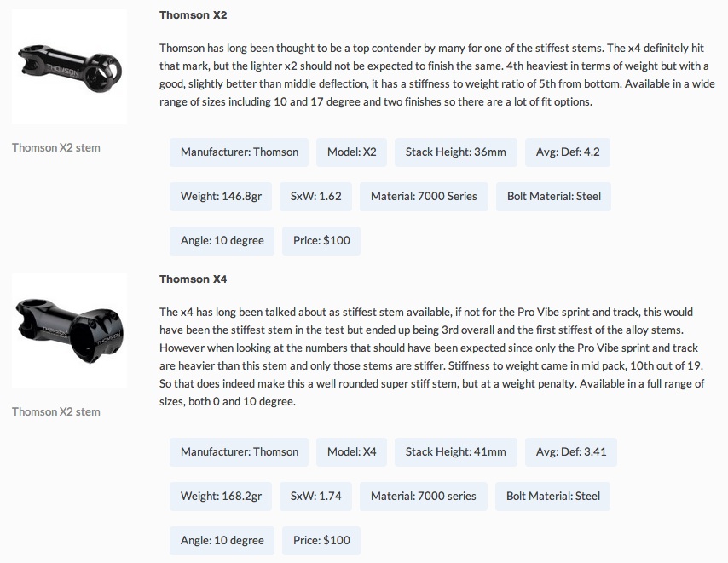Click the Manufacturer tag in the X2 section
This screenshot has height=563, width=728.
click(x=240, y=152)
